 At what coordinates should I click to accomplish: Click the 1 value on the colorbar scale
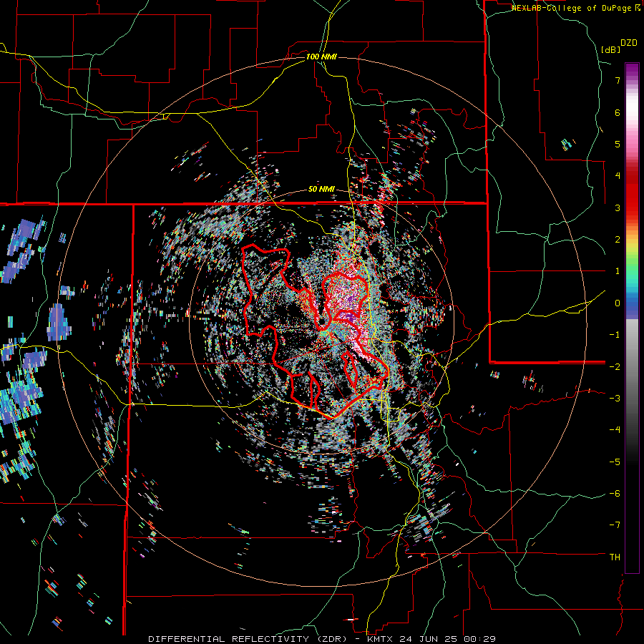coord(618,271)
